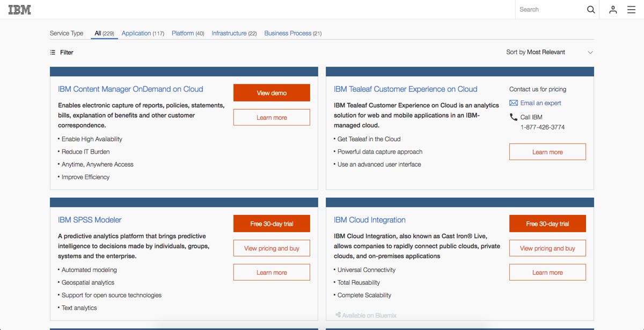Learn more about Tealeaf Customer Experience

tap(547, 152)
